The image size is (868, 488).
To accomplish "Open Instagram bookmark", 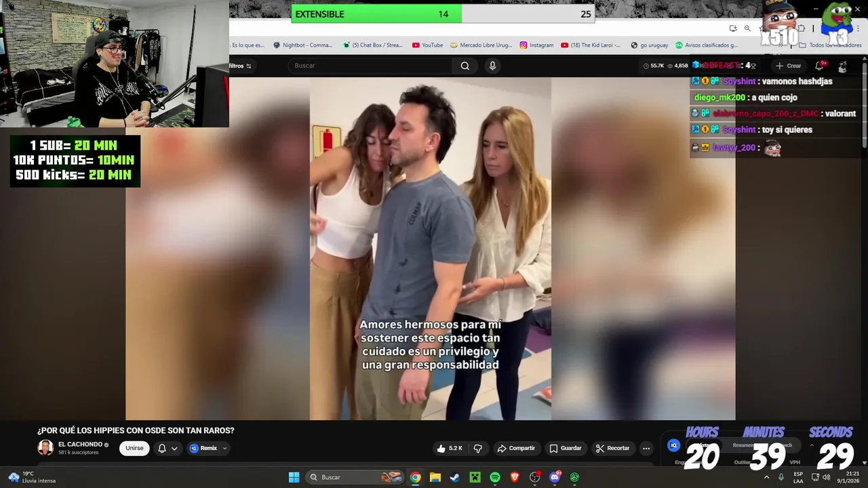I will 536,45.
